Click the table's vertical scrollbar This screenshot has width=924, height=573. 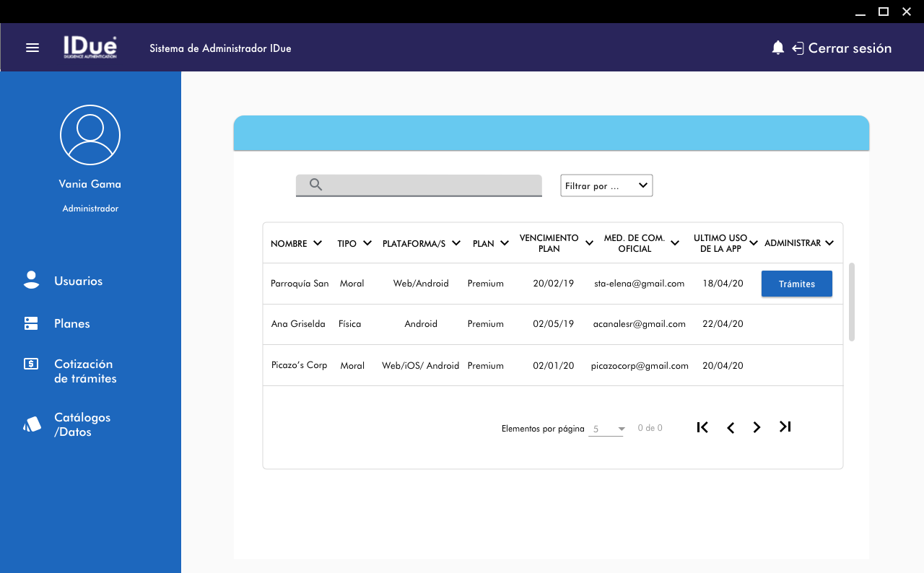(852, 302)
